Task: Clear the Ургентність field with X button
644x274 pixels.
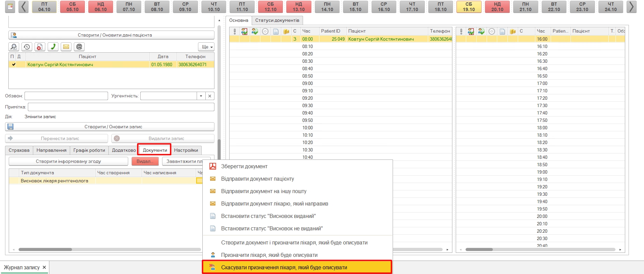Action: click(210, 96)
